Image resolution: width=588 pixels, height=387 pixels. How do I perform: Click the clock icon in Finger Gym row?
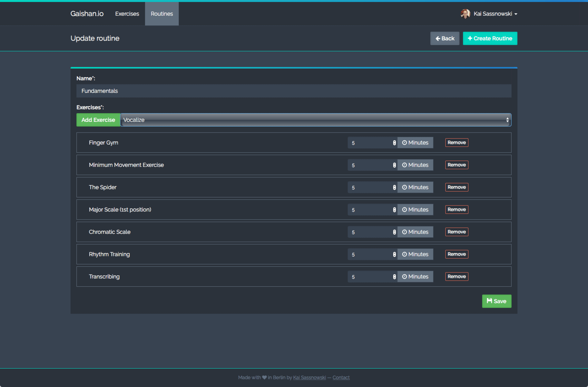point(404,142)
